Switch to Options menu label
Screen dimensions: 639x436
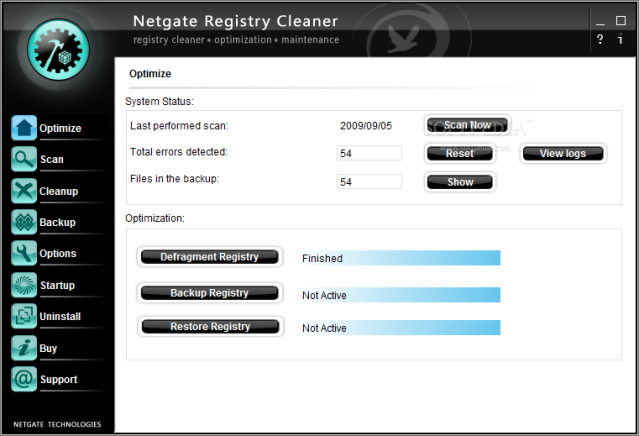58,253
